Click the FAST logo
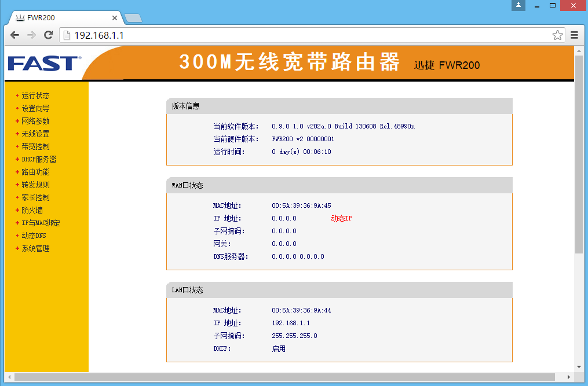The width and height of the screenshot is (588, 386). [x=45, y=63]
